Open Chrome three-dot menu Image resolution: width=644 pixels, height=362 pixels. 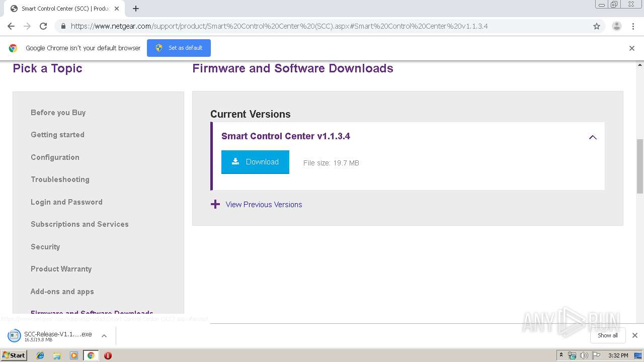pos(633,26)
